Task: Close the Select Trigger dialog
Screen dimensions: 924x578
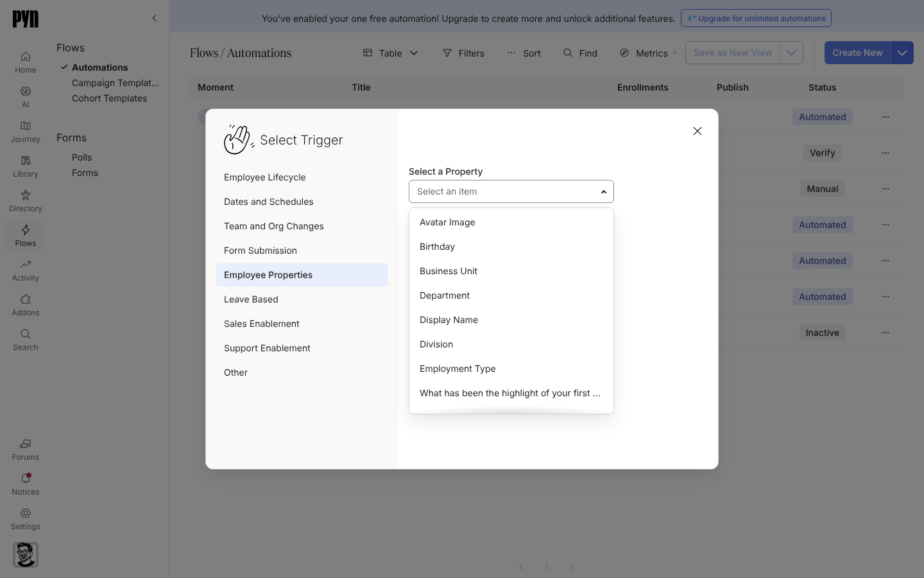Action: pyautogui.click(x=697, y=131)
